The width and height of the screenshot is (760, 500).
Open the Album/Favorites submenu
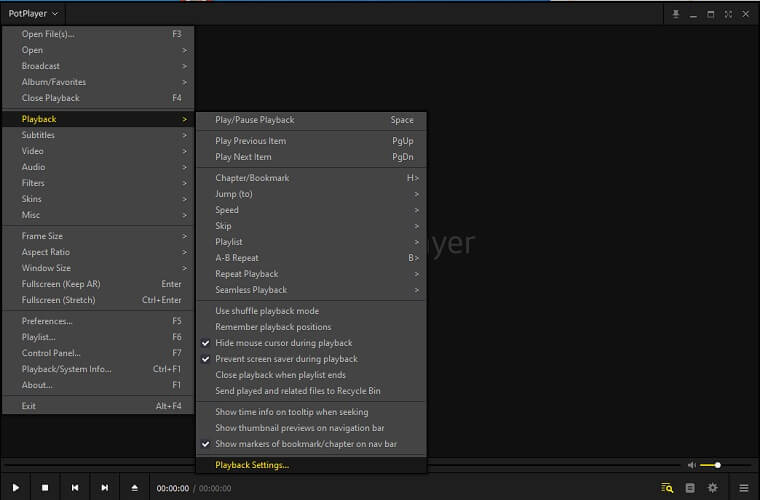pos(98,82)
